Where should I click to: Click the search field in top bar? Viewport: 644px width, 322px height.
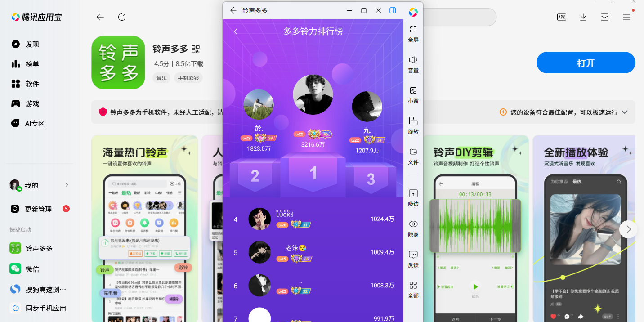(x=460, y=17)
